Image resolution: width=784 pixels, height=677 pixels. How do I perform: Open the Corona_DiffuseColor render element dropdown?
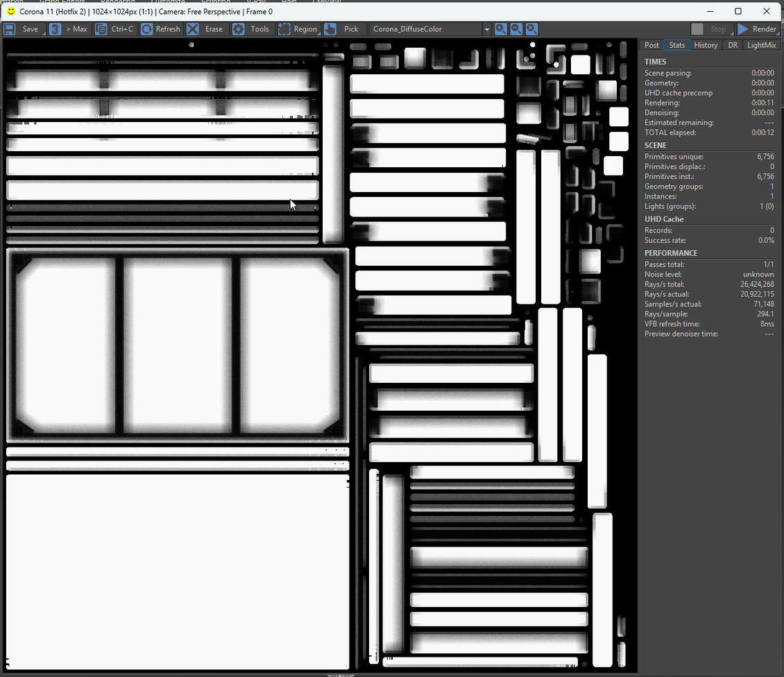(x=429, y=29)
